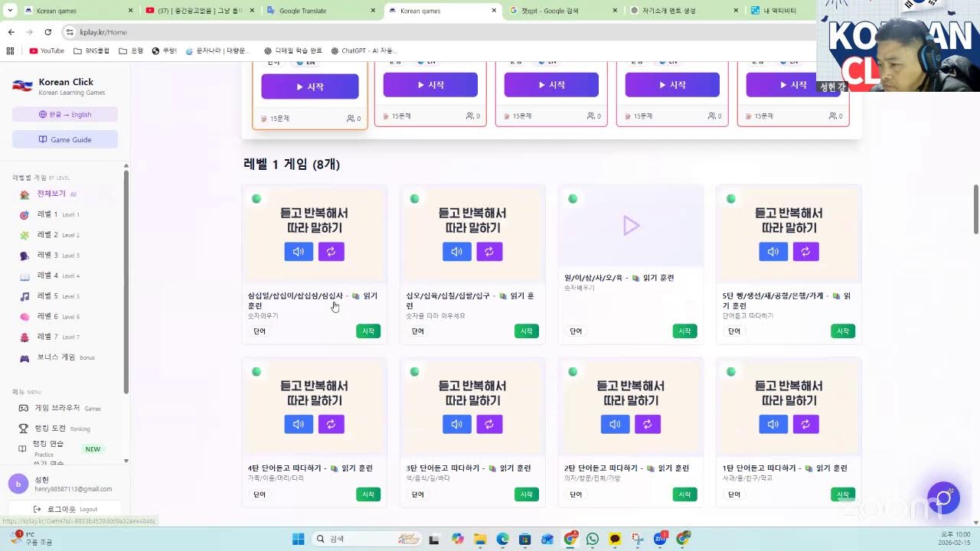Open 게임 브라우저 Games menu item
Viewport: 980px width, 551px height.
coord(61,408)
